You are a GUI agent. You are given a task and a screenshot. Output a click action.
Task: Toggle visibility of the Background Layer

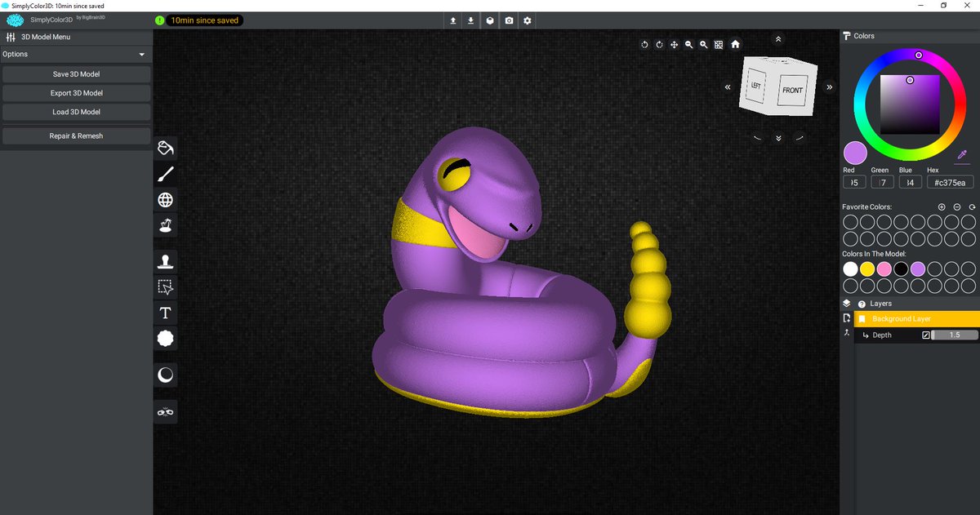pos(860,318)
